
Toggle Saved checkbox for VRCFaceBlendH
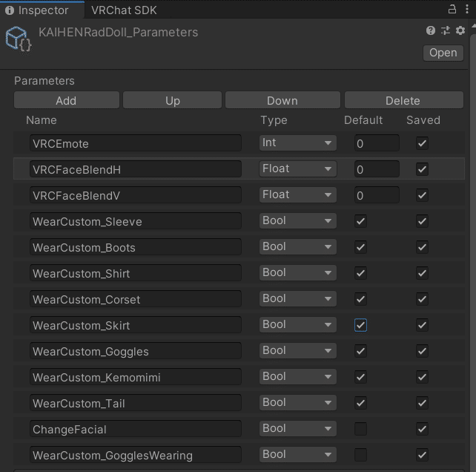[422, 169]
